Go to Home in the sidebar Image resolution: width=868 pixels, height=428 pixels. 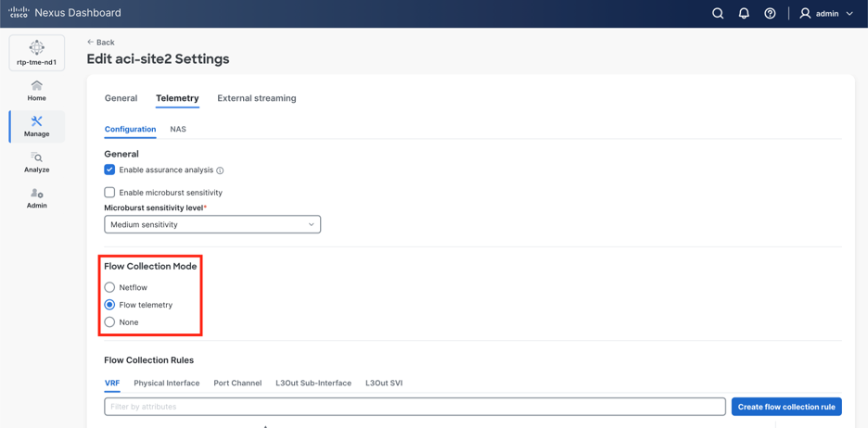tap(36, 91)
